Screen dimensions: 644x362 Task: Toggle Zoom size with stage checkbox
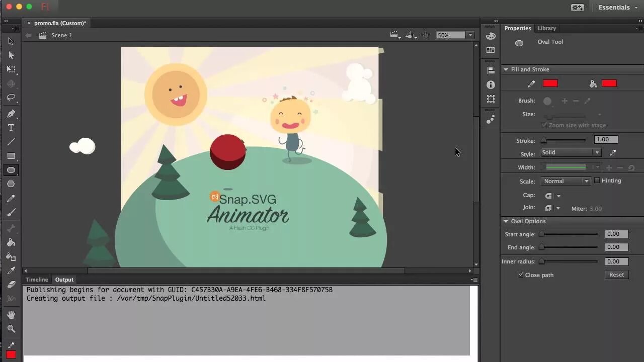coord(544,125)
